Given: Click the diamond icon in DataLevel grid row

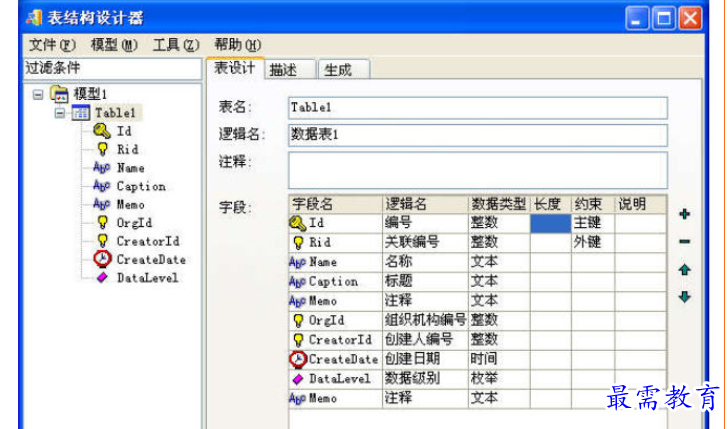Looking at the screenshot, I should 298,379.
